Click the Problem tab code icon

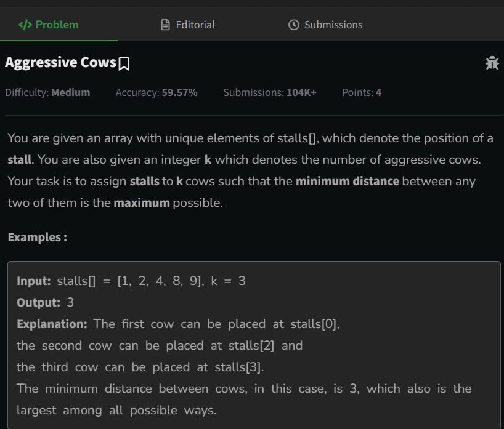pyautogui.click(x=25, y=25)
